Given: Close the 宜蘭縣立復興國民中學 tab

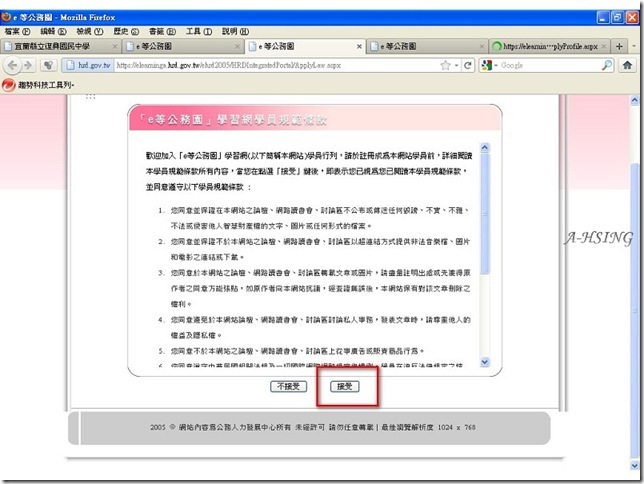Looking at the screenshot, I should (115, 46).
